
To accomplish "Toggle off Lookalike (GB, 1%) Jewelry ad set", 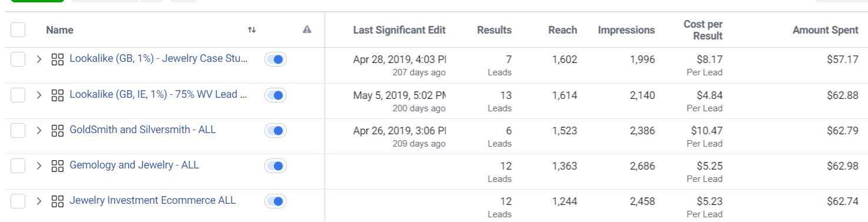I will click(x=276, y=59).
